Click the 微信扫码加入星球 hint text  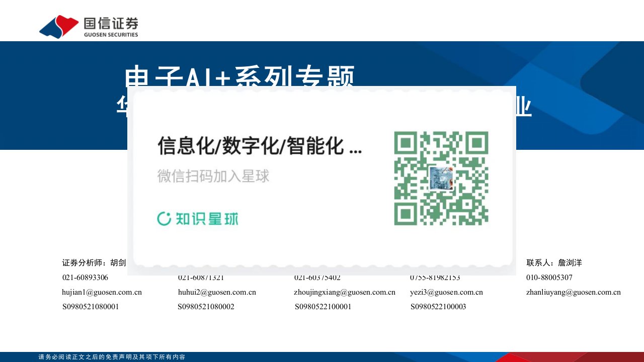(213, 176)
